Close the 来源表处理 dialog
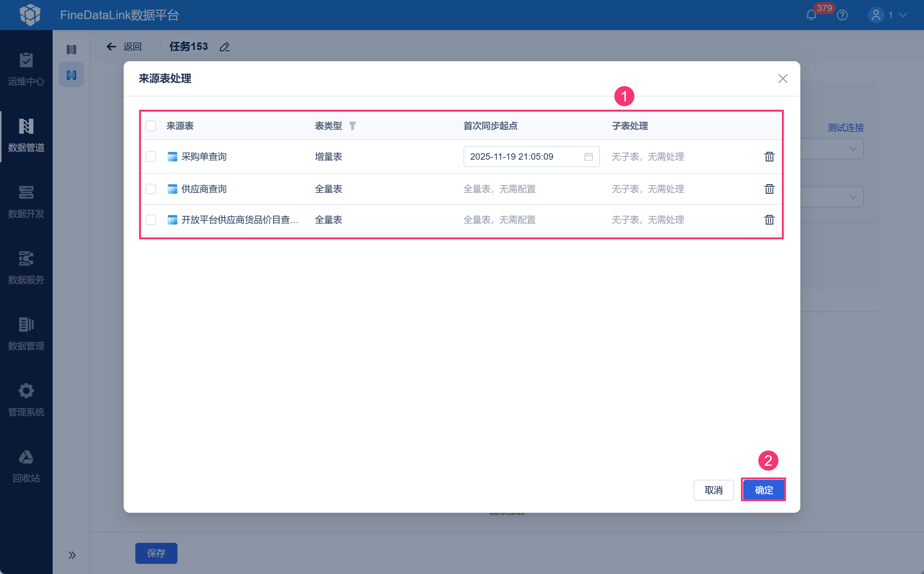This screenshot has height=574, width=924. pos(783,79)
